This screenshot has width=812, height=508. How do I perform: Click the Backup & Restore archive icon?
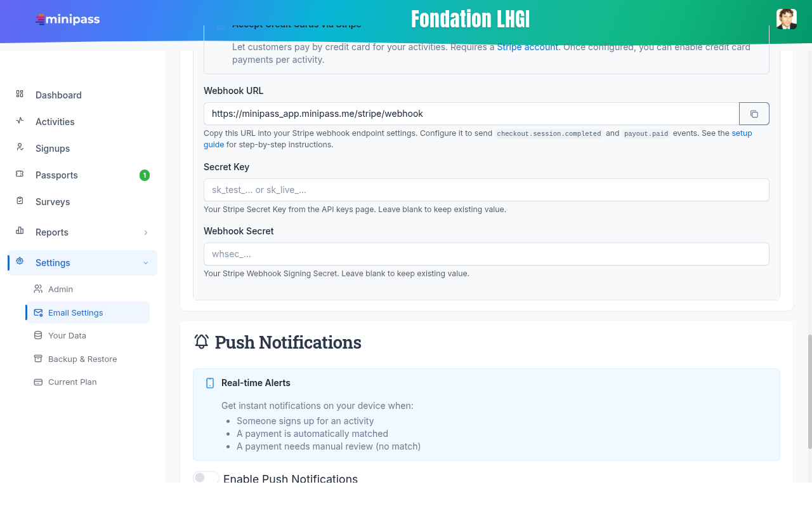click(x=38, y=359)
